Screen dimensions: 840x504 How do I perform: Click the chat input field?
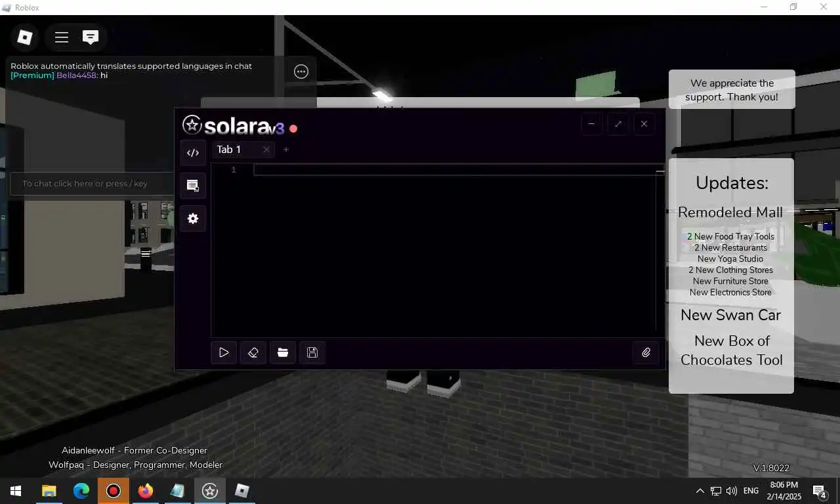pos(92,184)
